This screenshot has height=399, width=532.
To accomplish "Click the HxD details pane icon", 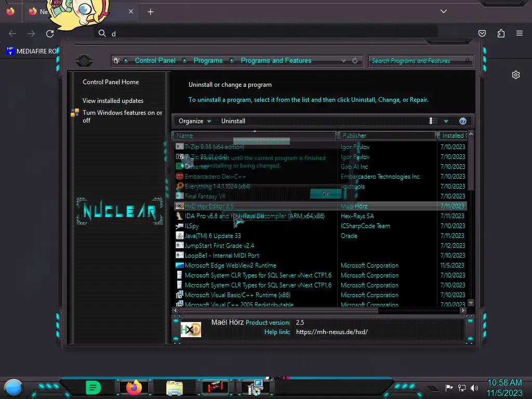I will [191, 329].
